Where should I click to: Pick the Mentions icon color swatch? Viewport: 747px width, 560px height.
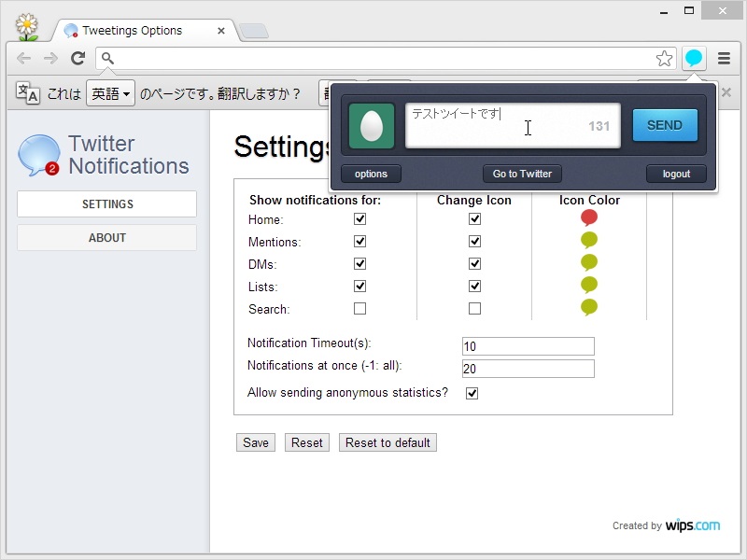589,240
